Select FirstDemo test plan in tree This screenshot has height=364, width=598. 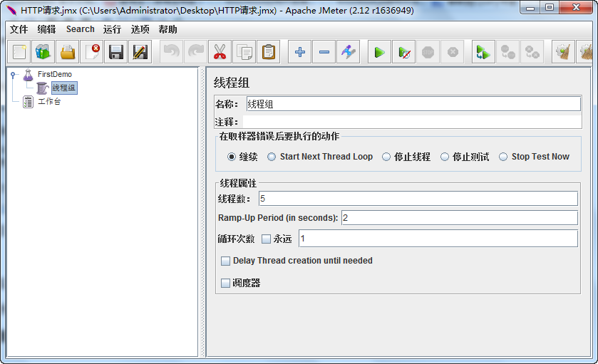pyautogui.click(x=55, y=74)
